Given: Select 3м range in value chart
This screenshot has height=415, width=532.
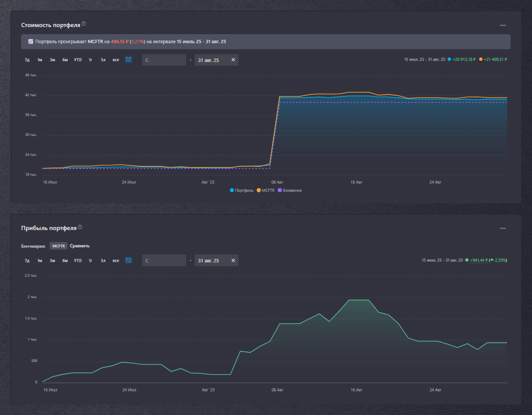Looking at the screenshot, I should coord(52,60).
